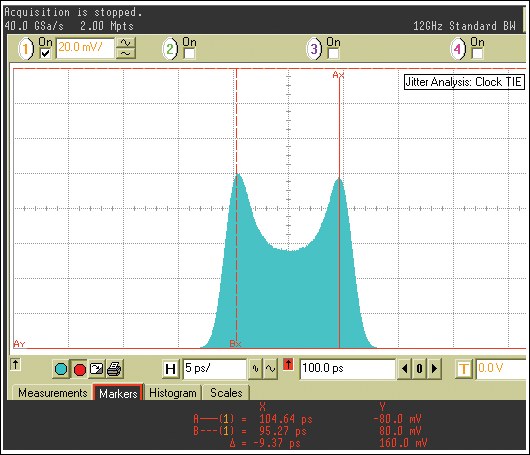Uncheck the channel 1 On checkbox

(45, 53)
